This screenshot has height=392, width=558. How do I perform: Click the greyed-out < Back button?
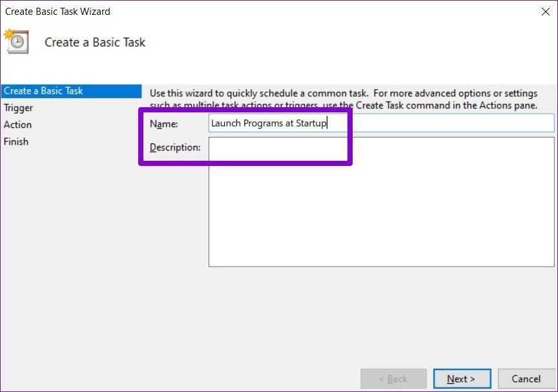[x=393, y=379]
